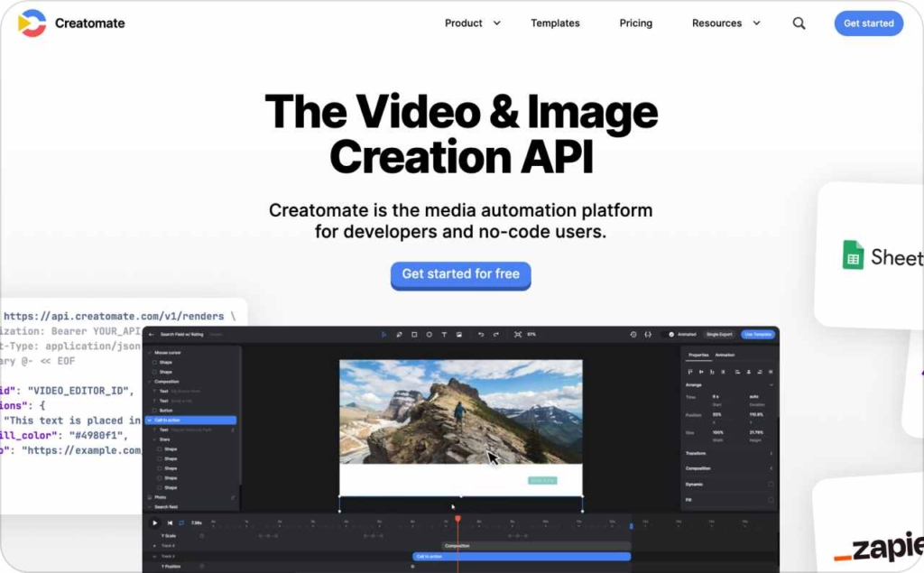Click the red playhead on the timeline

click(457, 520)
